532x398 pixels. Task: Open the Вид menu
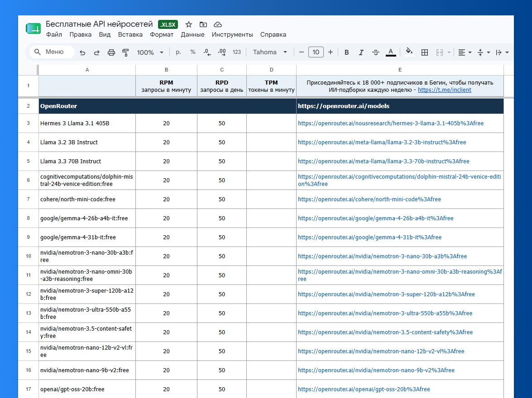pyautogui.click(x=105, y=34)
